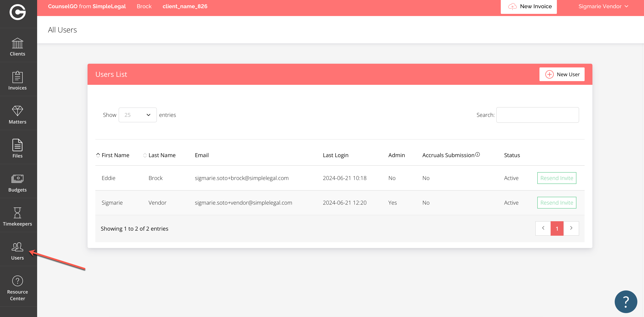Open the Resource Center help icon

(x=18, y=287)
